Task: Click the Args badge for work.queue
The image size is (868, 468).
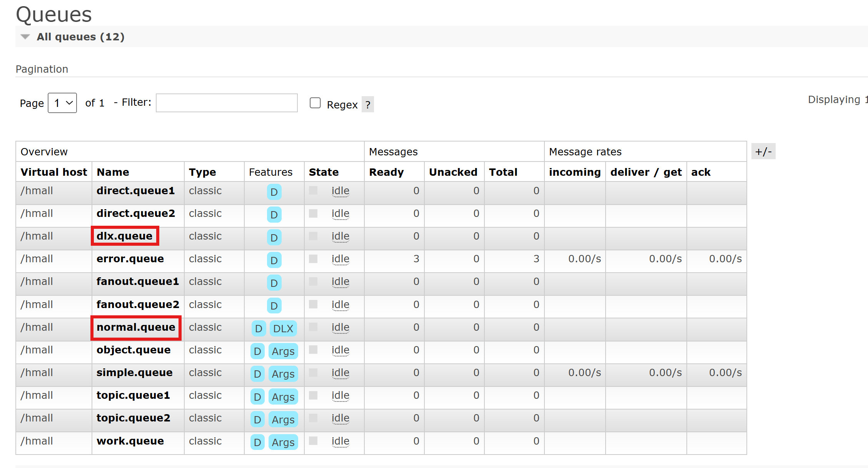Action: pyautogui.click(x=283, y=442)
